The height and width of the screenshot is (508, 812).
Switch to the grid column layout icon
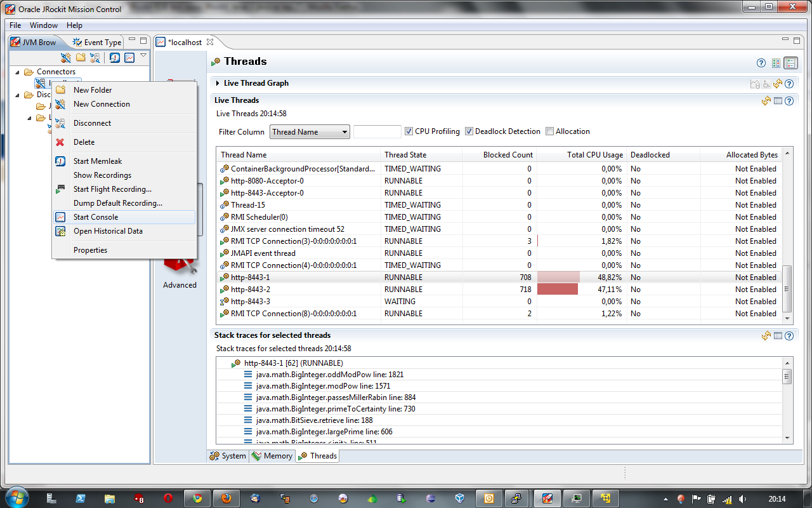click(776, 63)
